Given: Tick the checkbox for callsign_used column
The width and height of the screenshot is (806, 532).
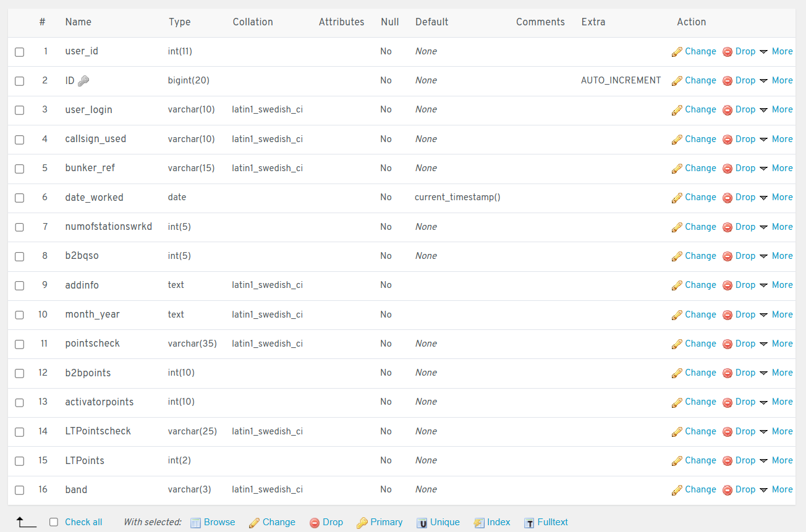Looking at the screenshot, I should pyautogui.click(x=20, y=140).
